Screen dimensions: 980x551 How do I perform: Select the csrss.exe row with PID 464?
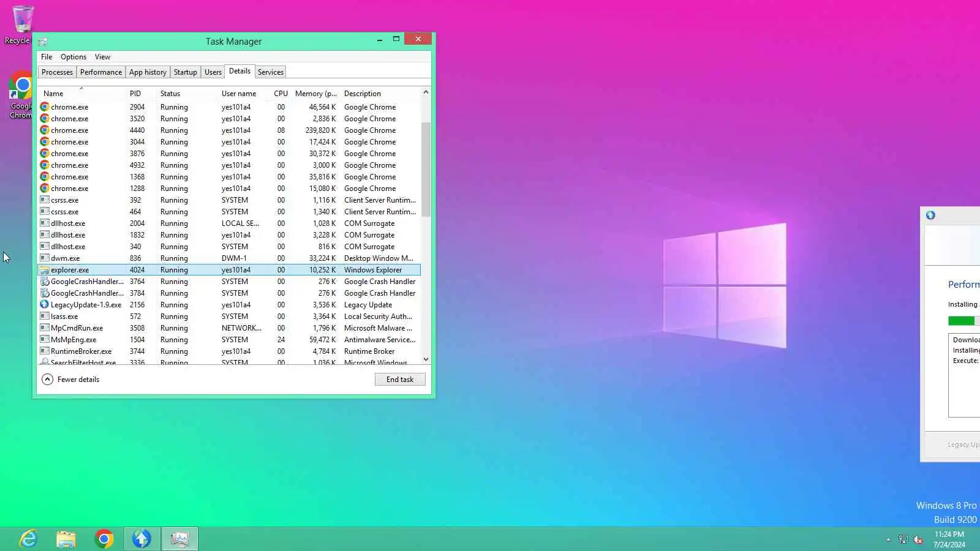coord(229,212)
